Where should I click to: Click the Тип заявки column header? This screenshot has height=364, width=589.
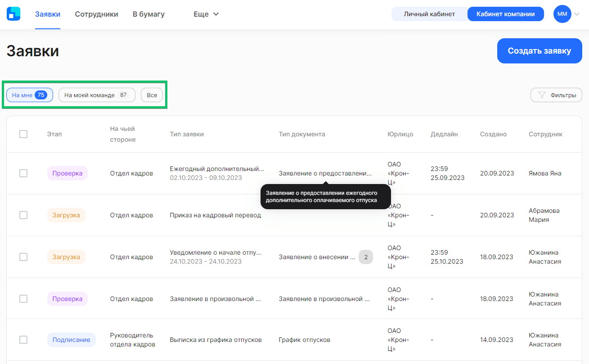[187, 134]
